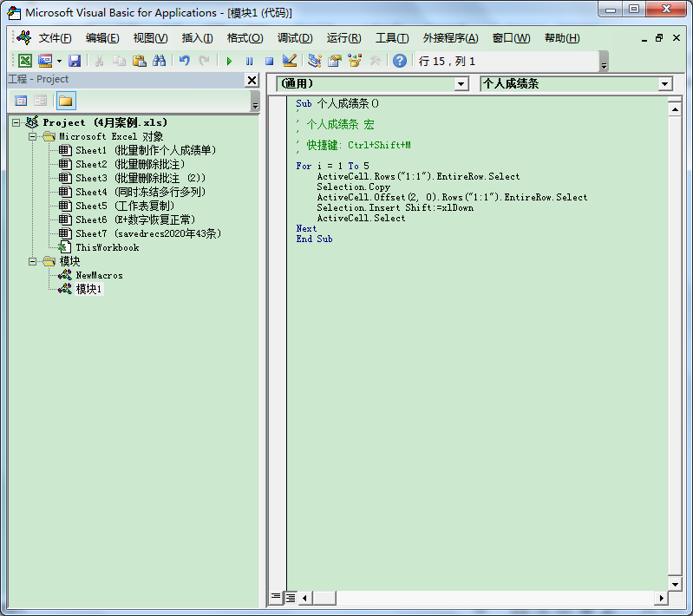Click the Run Sub green play icon

(229, 61)
